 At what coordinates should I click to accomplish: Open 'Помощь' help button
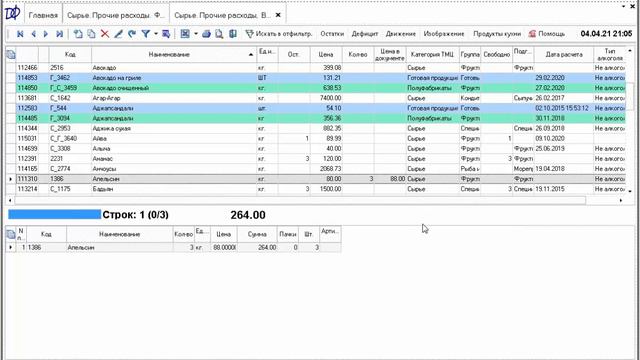coord(547,34)
